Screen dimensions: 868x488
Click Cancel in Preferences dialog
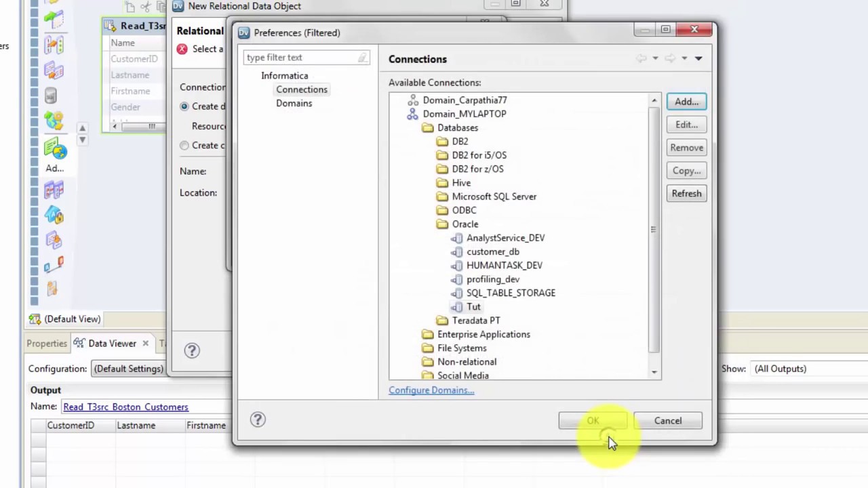click(x=668, y=421)
